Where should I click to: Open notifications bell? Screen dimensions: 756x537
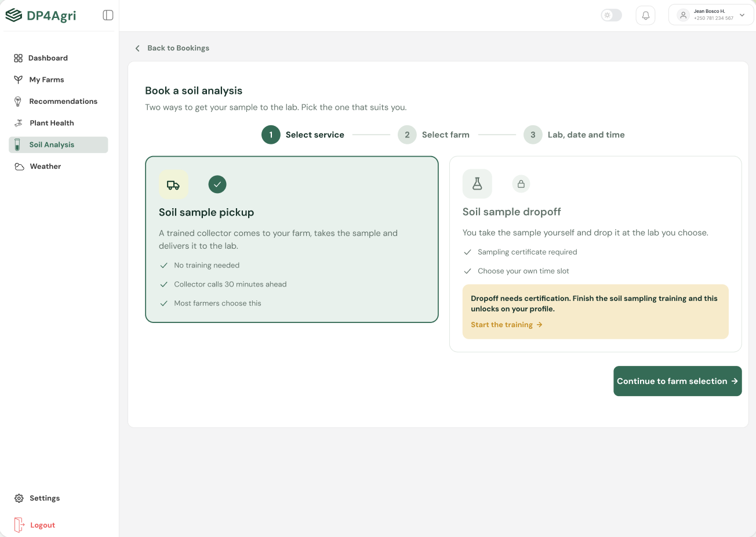(645, 15)
